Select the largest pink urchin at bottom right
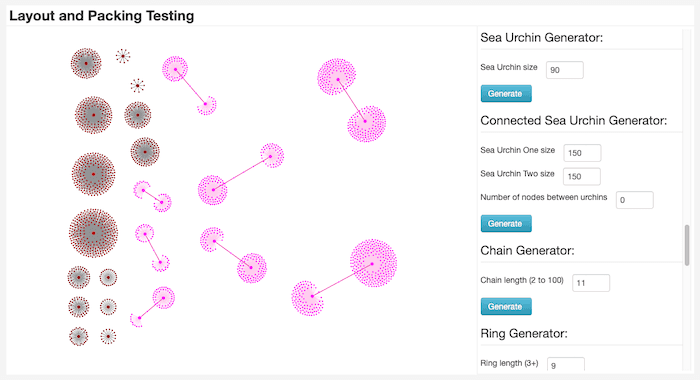 pyautogui.click(x=373, y=263)
